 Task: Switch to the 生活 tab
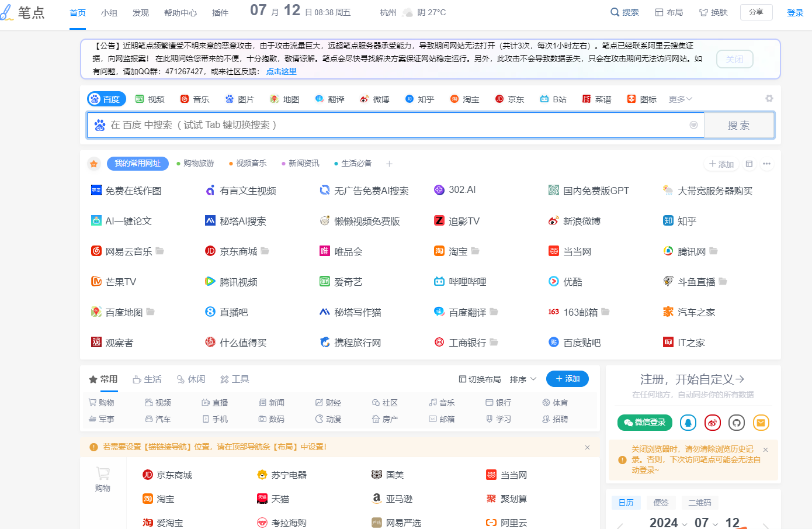(x=147, y=379)
